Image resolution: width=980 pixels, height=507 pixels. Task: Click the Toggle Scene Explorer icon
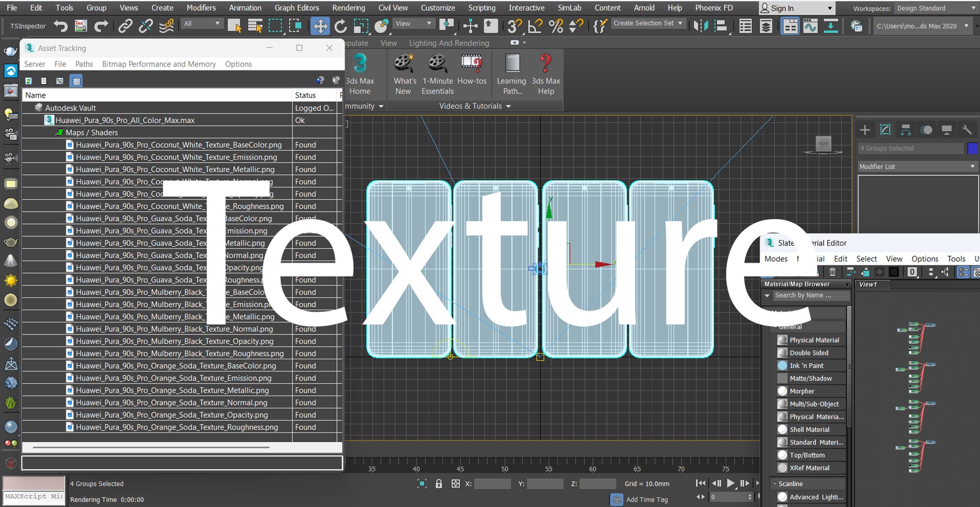746,26
